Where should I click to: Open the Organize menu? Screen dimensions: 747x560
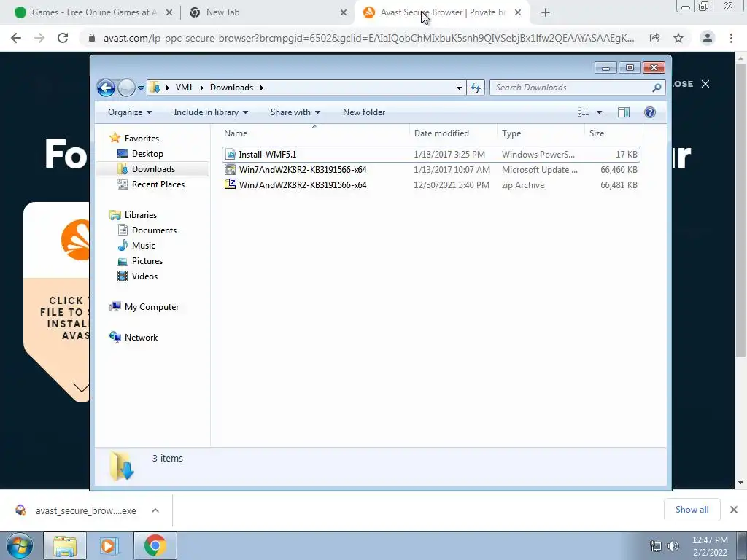tap(130, 112)
